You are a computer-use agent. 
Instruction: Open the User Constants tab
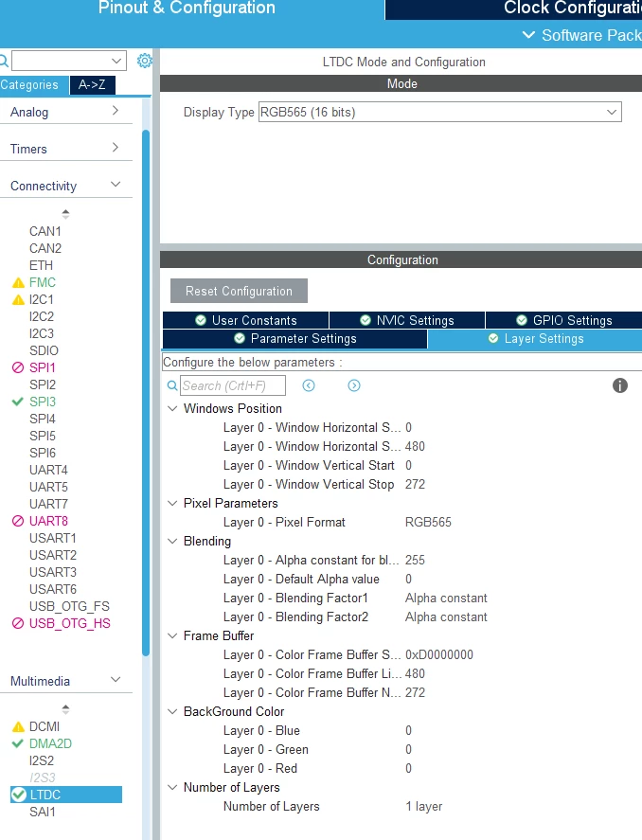246,320
